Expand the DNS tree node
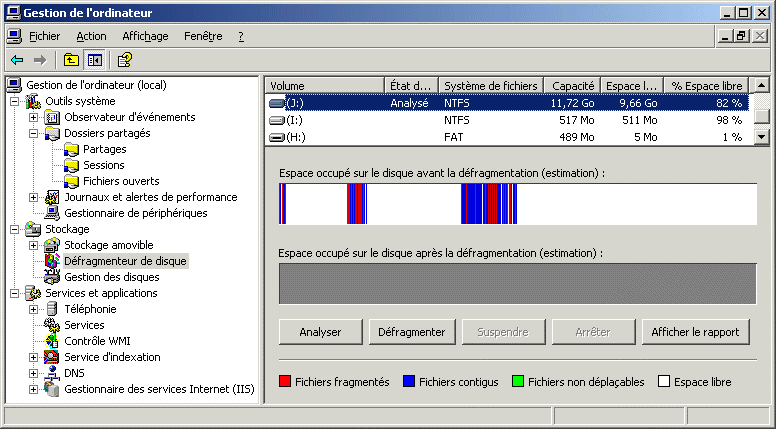Viewport: 776px width, 429px height. point(34,373)
